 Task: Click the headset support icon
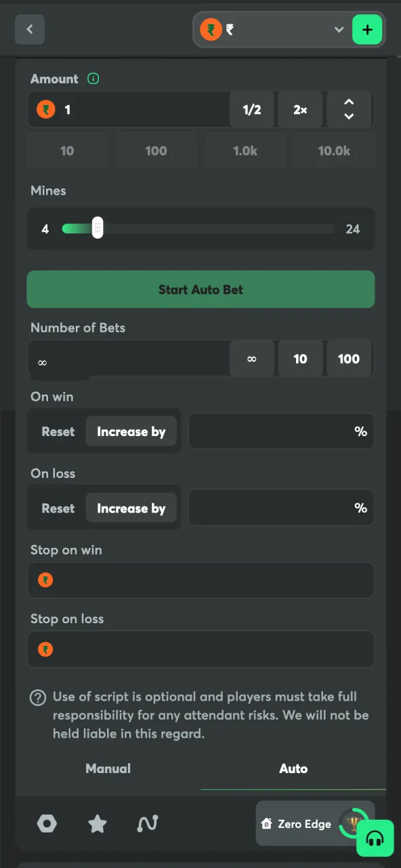[x=375, y=839]
